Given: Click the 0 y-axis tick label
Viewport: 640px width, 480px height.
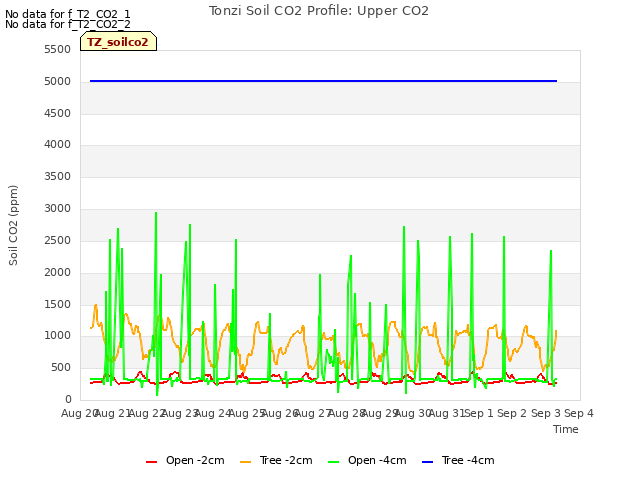Looking at the screenshot, I should coord(68,399).
